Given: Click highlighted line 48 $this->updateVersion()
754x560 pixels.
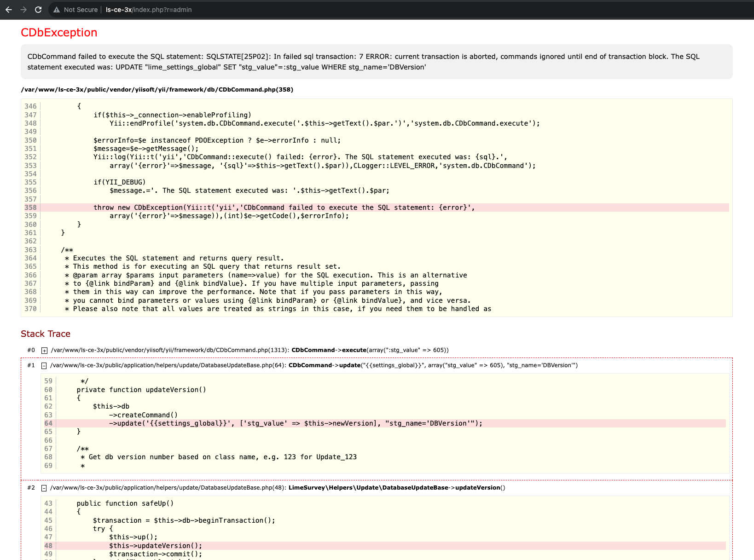Looking at the screenshot, I should [x=156, y=546].
